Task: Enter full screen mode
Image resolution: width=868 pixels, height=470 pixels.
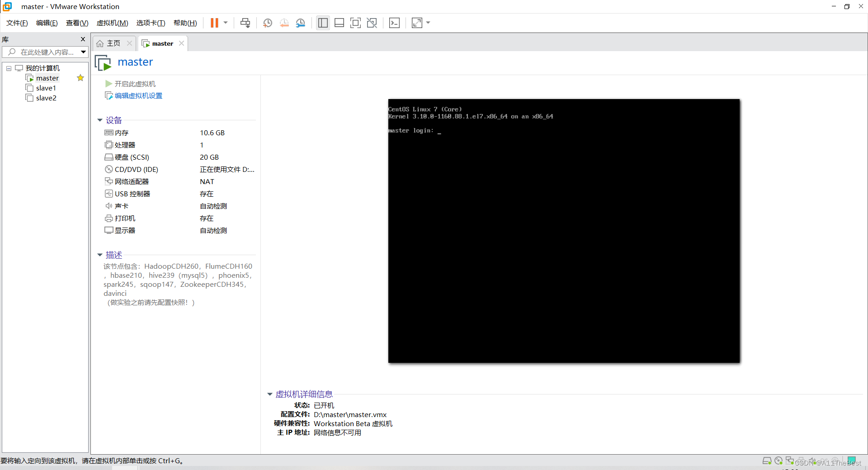Action: click(x=355, y=23)
